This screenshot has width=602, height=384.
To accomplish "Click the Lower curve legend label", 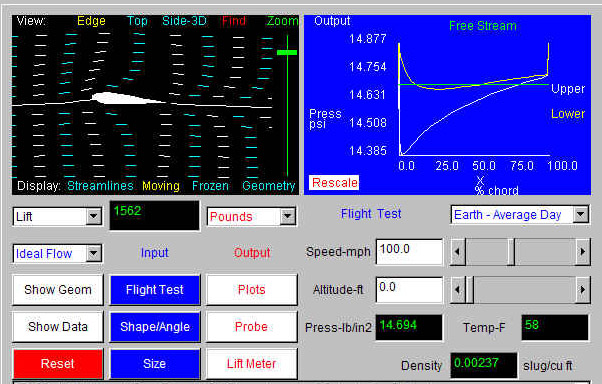I will pyautogui.click(x=568, y=114).
